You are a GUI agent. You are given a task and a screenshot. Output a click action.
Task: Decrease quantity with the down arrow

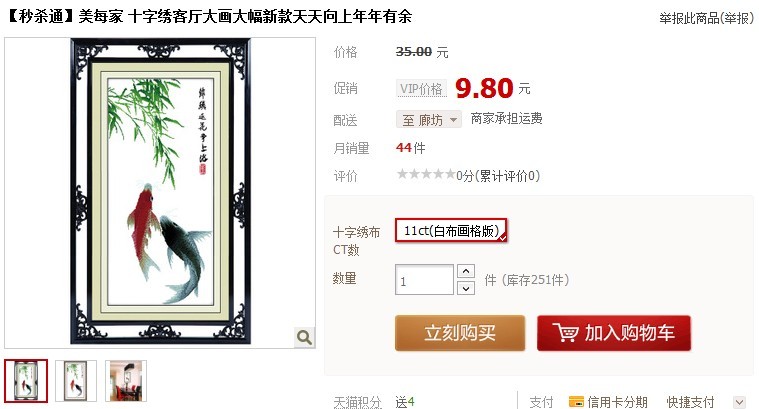(x=466, y=288)
